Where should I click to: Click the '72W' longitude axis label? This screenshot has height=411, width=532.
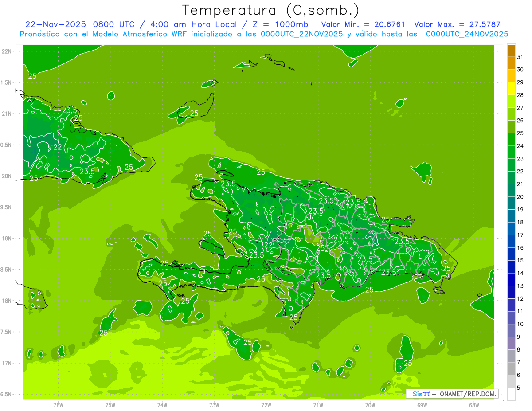tap(266, 405)
